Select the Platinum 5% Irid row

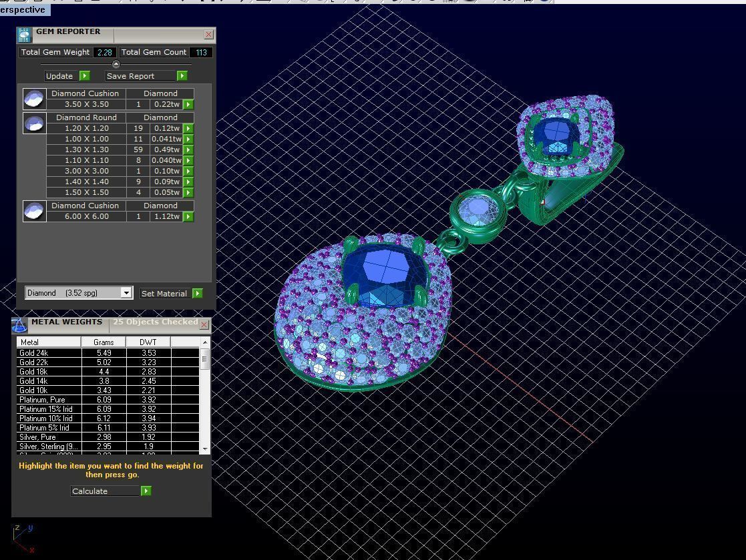click(x=108, y=428)
